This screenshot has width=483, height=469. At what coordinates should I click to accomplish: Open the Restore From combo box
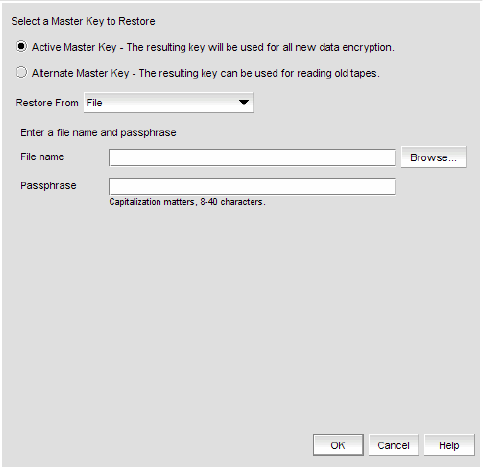tap(169, 103)
